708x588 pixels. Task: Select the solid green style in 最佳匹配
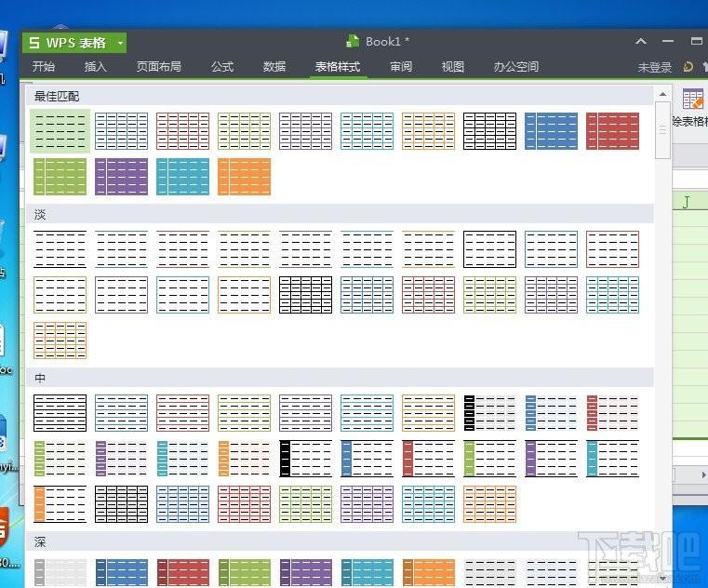[x=60, y=177]
